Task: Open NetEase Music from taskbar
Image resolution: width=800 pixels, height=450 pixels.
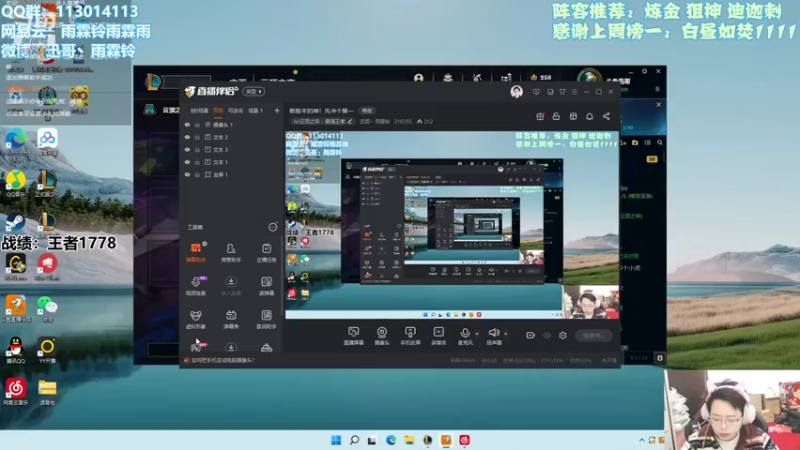Action: [x=464, y=440]
